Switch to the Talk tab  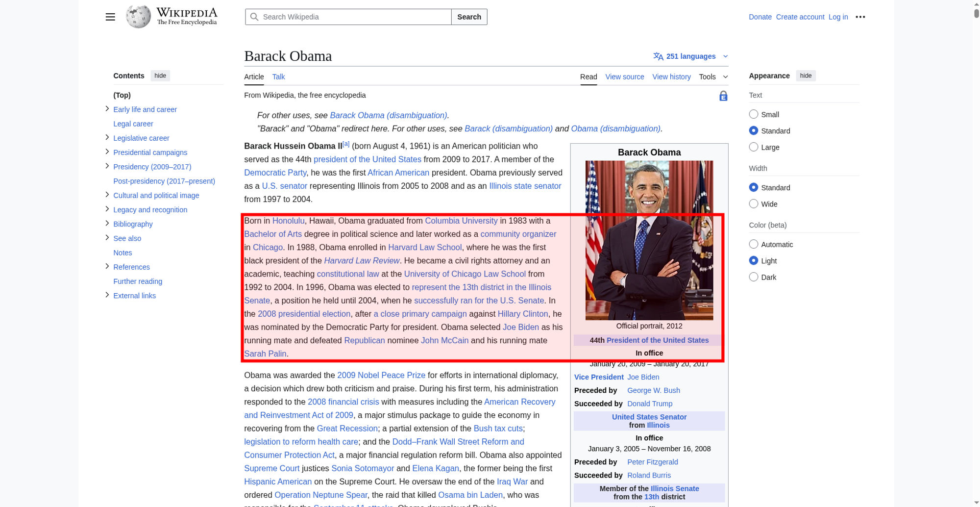[278, 77]
